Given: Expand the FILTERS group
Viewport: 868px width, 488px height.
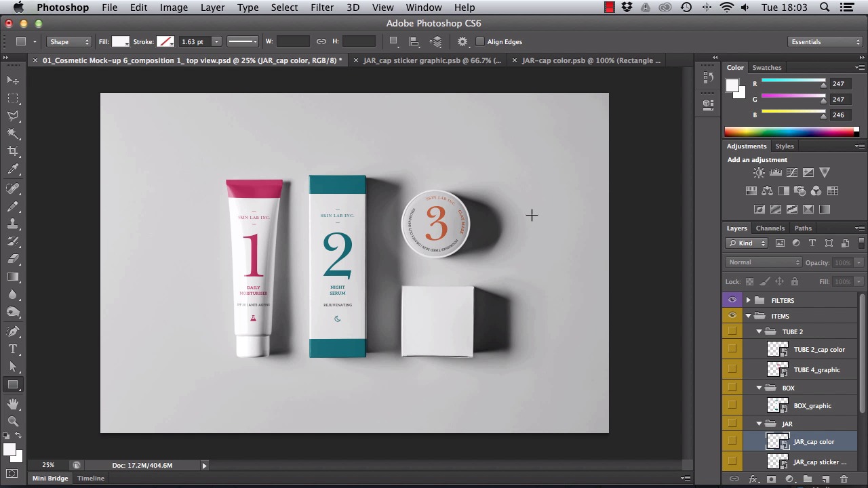Looking at the screenshot, I should tap(749, 300).
